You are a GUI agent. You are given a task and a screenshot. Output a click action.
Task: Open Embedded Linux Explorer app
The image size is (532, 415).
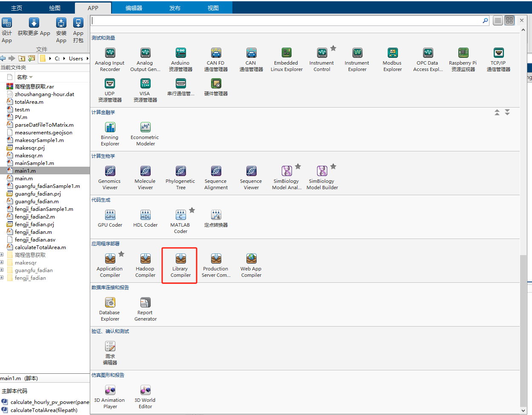coord(286,60)
